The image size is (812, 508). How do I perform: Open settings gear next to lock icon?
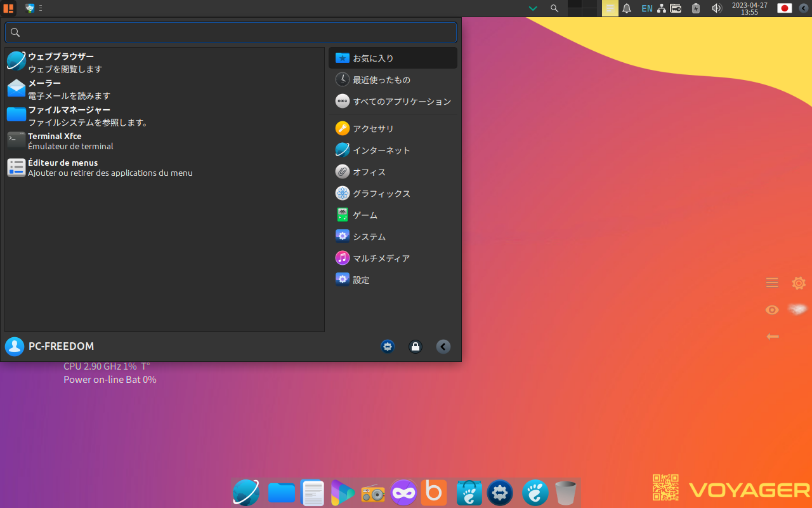coord(388,347)
